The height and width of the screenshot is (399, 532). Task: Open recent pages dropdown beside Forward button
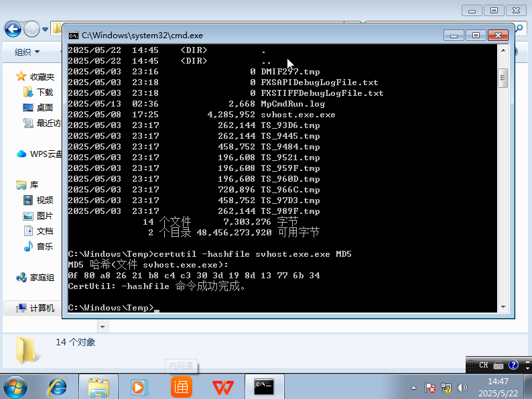point(45,30)
